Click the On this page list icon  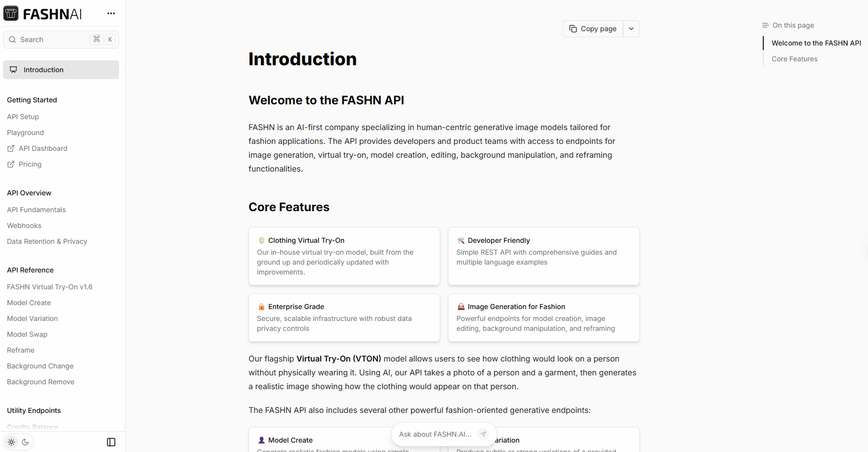[x=765, y=25]
